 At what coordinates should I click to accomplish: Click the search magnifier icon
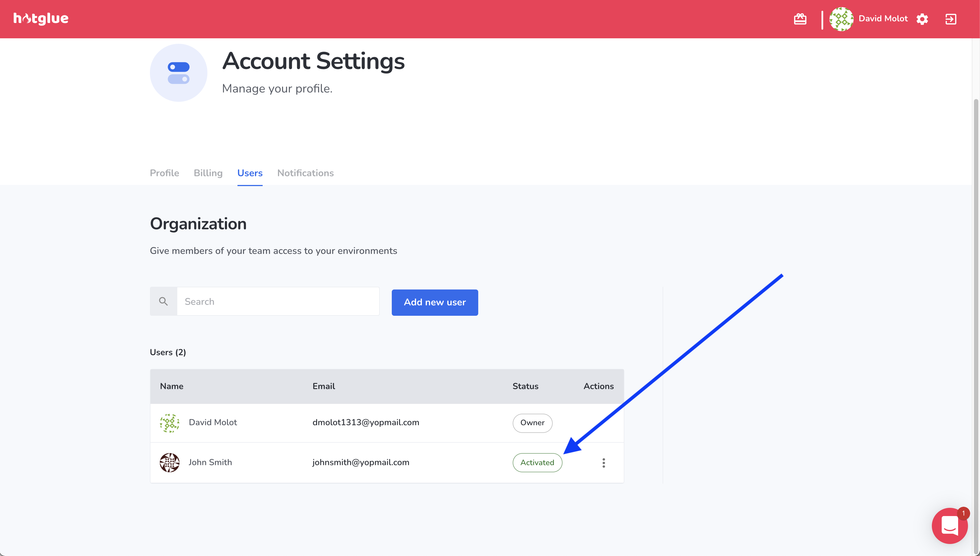point(163,301)
